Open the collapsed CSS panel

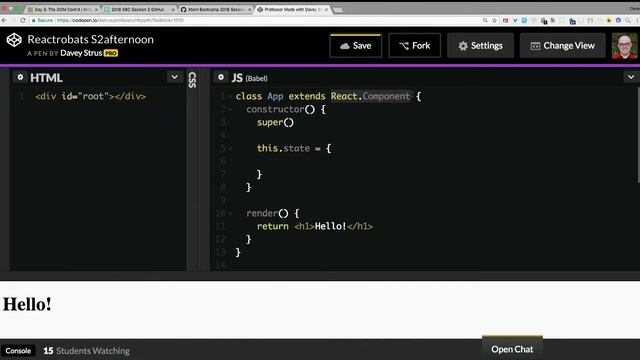193,80
